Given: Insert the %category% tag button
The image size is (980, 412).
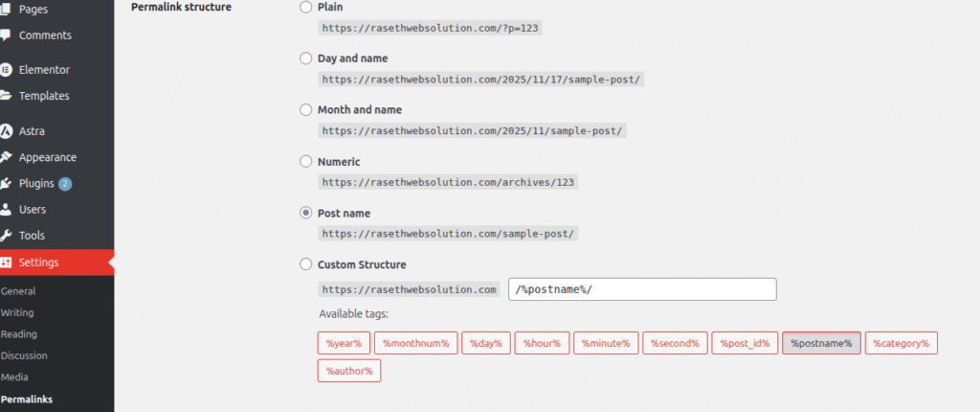Looking at the screenshot, I should tap(902, 343).
